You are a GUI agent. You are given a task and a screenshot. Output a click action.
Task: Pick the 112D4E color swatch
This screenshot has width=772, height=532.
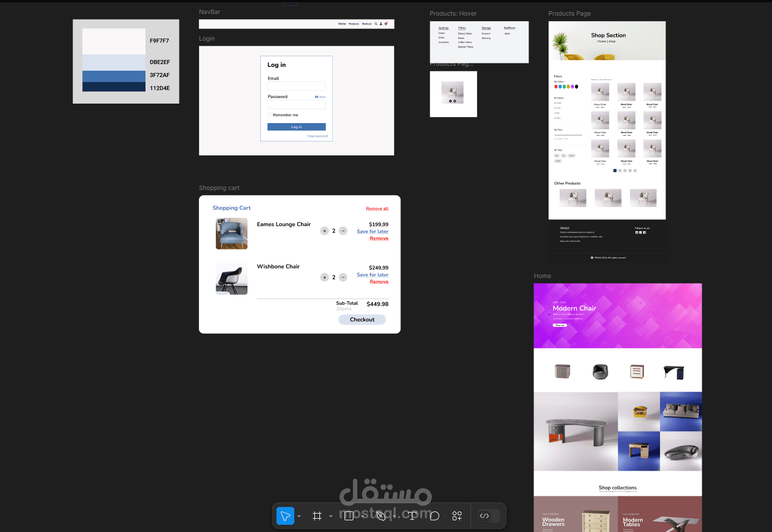(114, 87)
